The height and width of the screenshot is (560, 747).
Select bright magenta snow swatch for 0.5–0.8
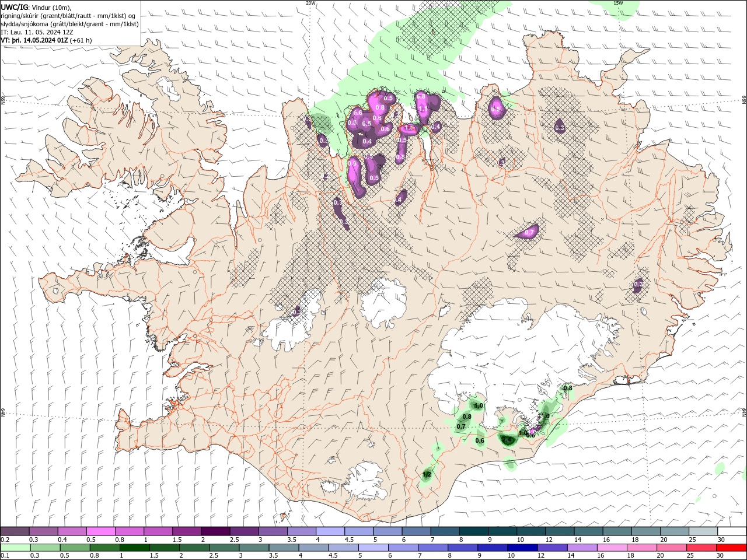pyautogui.click(x=101, y=531)
